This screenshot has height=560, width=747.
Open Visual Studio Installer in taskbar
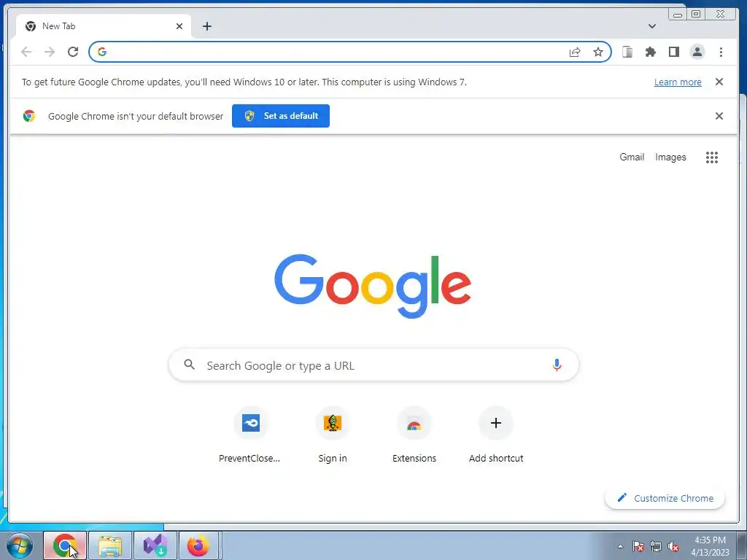(155, 545)
